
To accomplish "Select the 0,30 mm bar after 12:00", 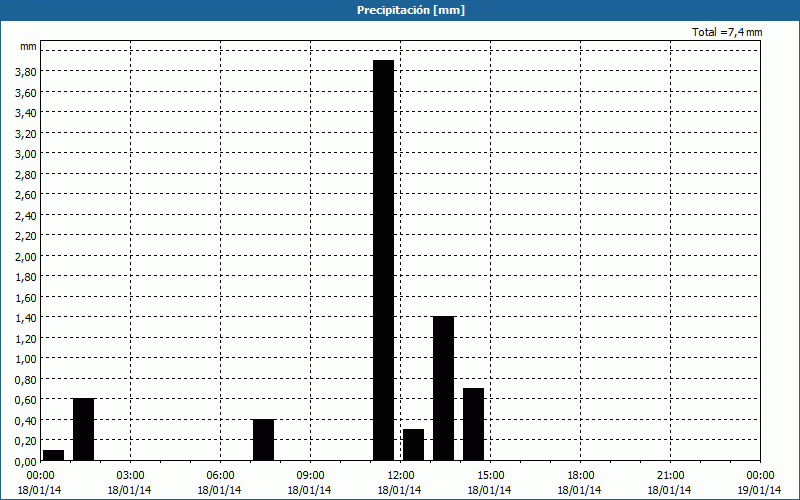I will click(x=413, y=445).
